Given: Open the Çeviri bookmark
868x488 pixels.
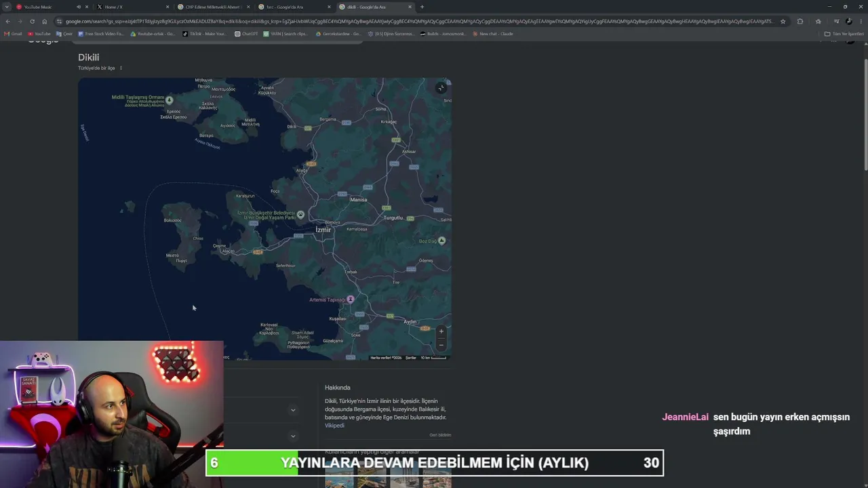Looking at the screenshot, I should pyautogui.click(x=64, y=34).
